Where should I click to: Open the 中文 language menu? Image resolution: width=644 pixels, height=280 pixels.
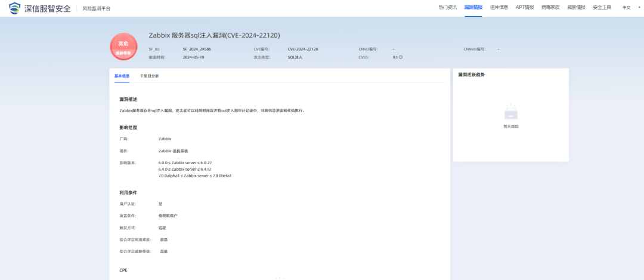(626, 8)
